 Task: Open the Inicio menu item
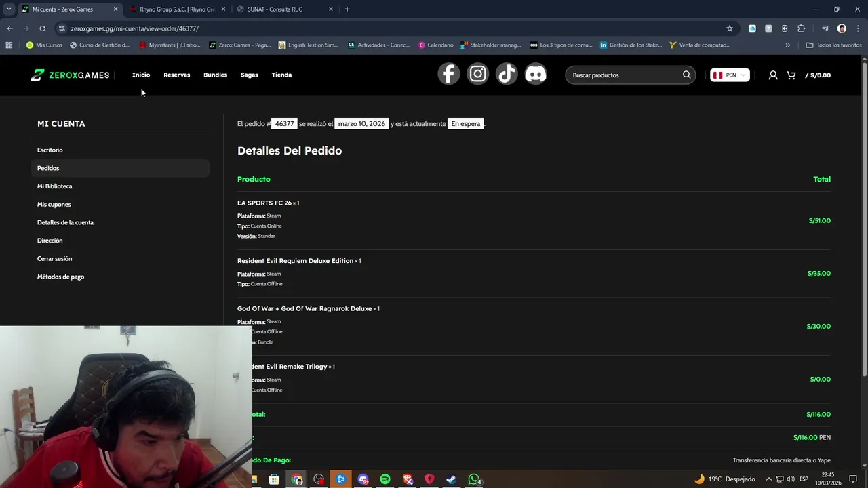coord(141,75)
